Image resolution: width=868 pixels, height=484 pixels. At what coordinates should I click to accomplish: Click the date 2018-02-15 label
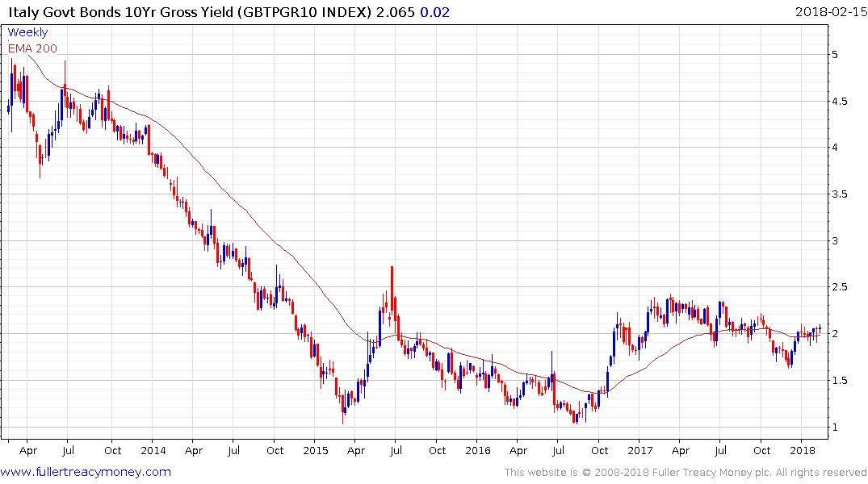831,11
